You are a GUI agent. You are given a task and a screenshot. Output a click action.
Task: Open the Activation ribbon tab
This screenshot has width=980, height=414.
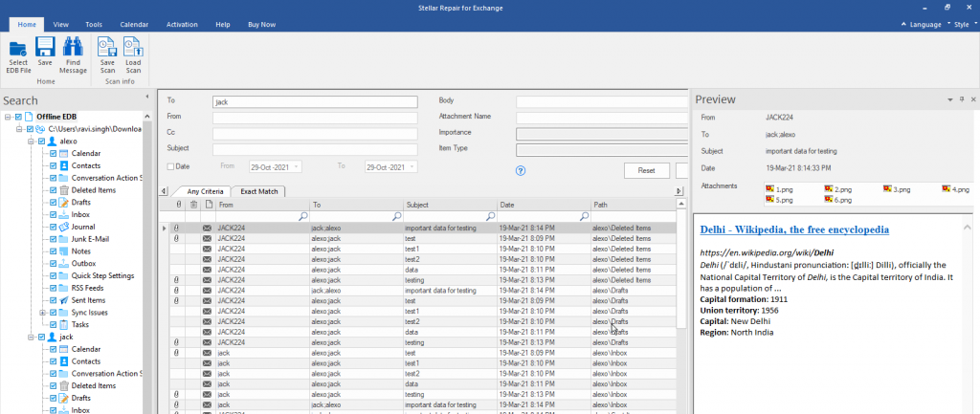182,24
